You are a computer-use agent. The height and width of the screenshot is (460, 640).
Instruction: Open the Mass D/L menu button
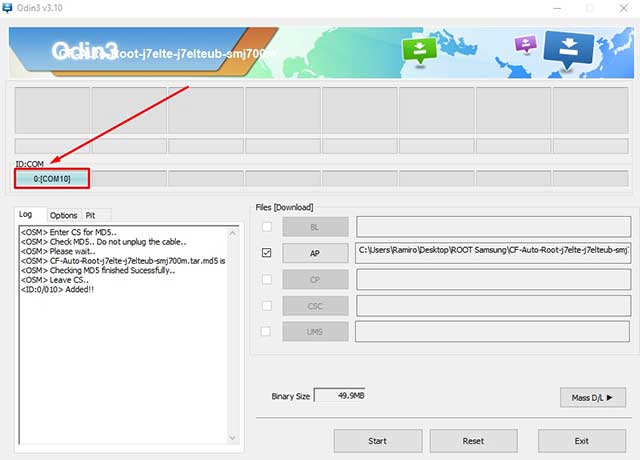[x=593, y=398]
